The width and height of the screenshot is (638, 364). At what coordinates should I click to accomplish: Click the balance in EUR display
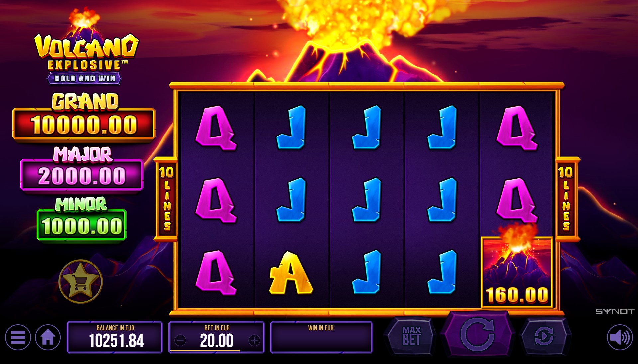[x=115, y=337]
